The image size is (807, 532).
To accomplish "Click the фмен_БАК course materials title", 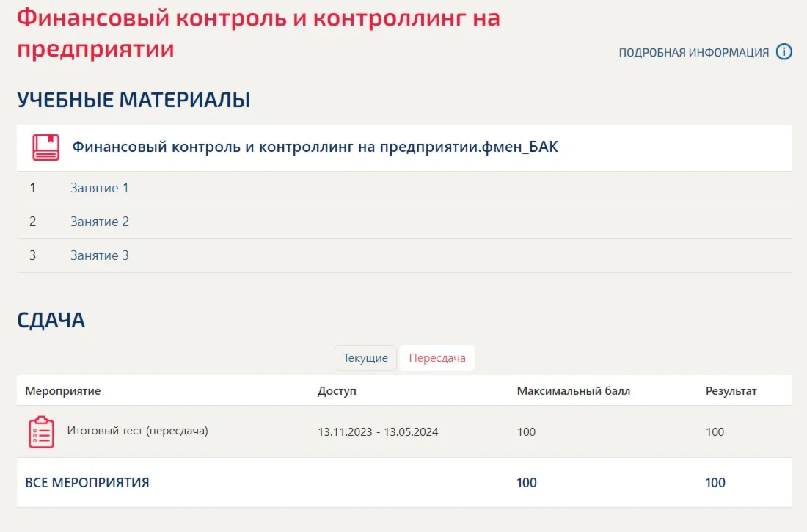I will coord(315,147).
